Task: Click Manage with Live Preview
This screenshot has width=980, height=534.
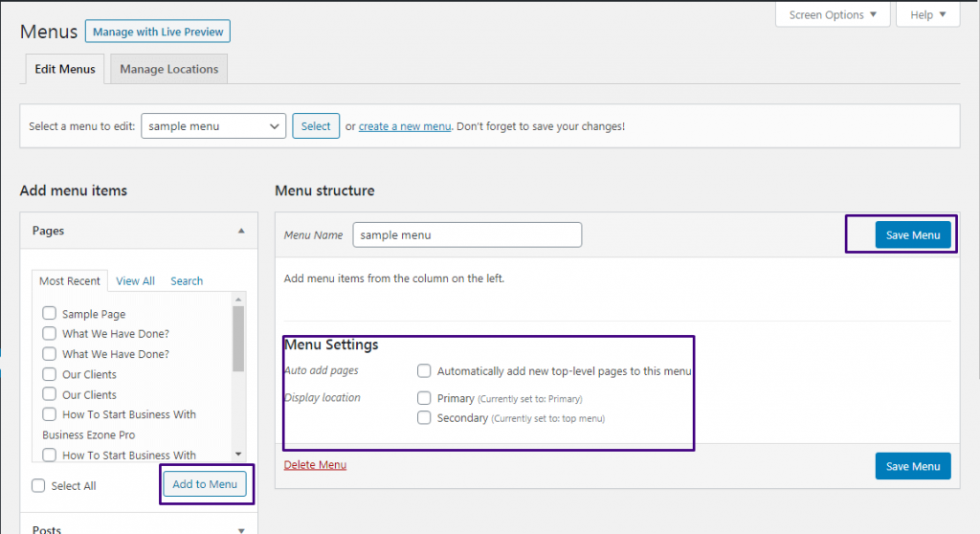Action: (158, 32)
